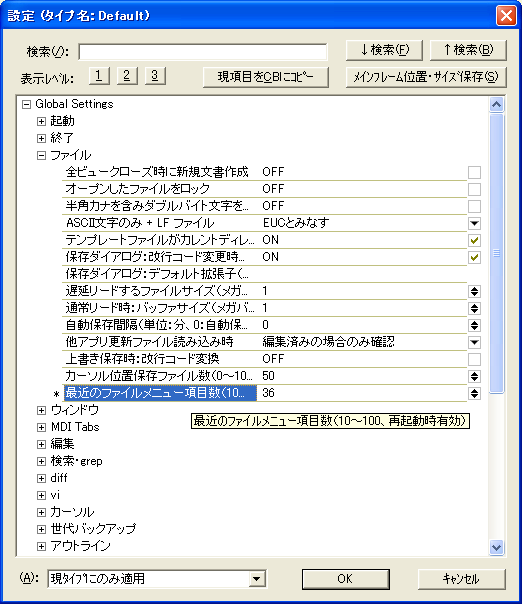Collapse the ファイル tree node
Image resolution: width=522 pixels, height=604 pixels.
click(x=41, y=155)
